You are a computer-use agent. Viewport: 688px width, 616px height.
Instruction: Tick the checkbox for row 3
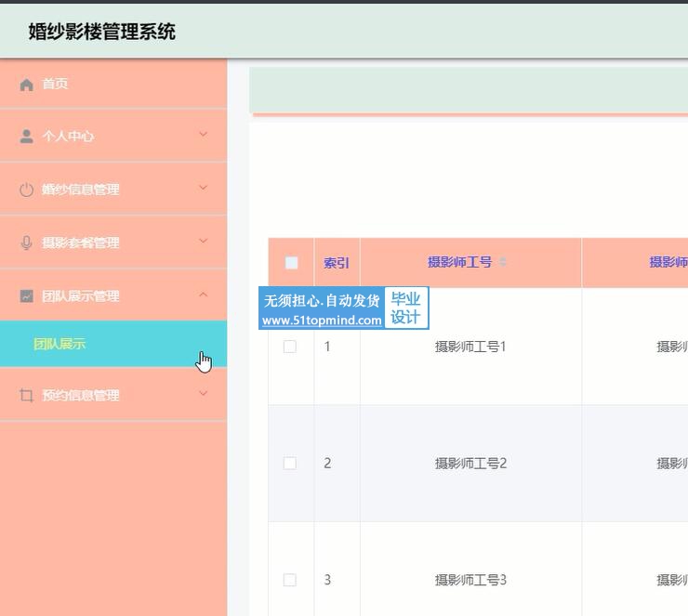click(290, 580)
